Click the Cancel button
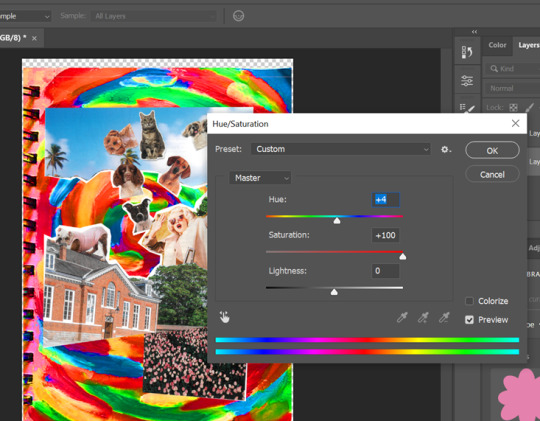Viewport: 540px width, 421px height. (x=492, y=175)
